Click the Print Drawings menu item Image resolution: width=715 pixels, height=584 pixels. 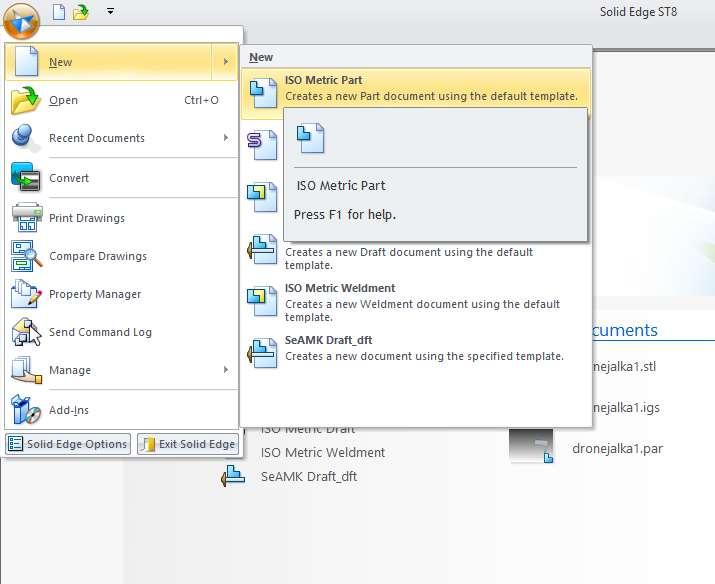pos(122,218)
